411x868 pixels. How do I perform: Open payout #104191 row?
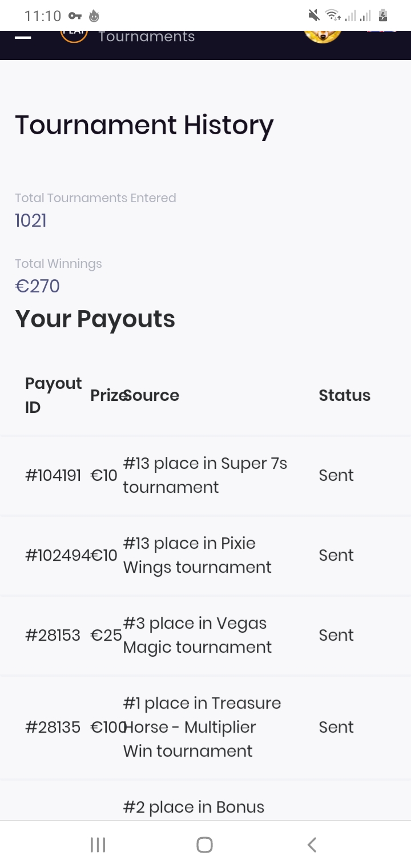pyautogui.click(x=53, y=475)
